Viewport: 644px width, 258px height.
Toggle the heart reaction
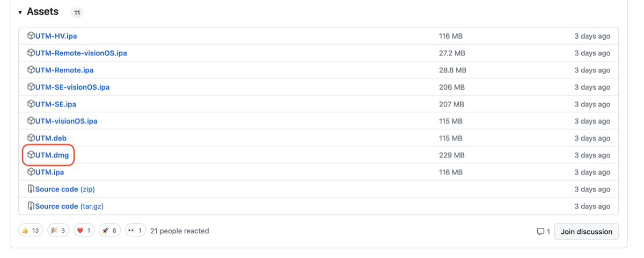84,231
